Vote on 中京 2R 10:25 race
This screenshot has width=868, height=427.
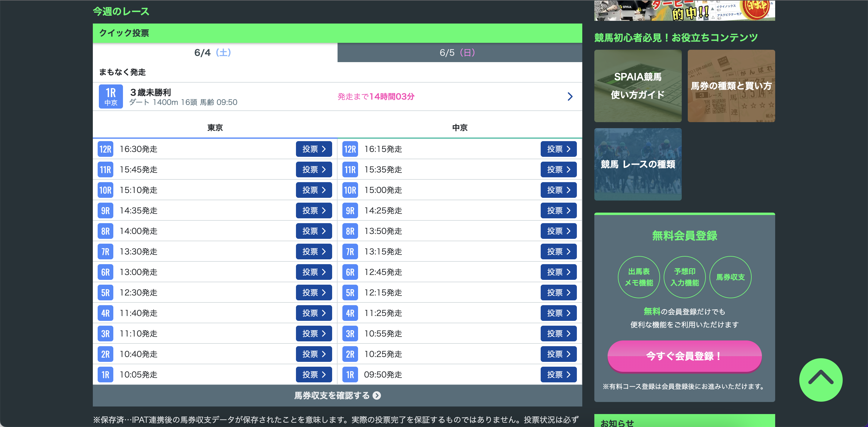point(559,354)
